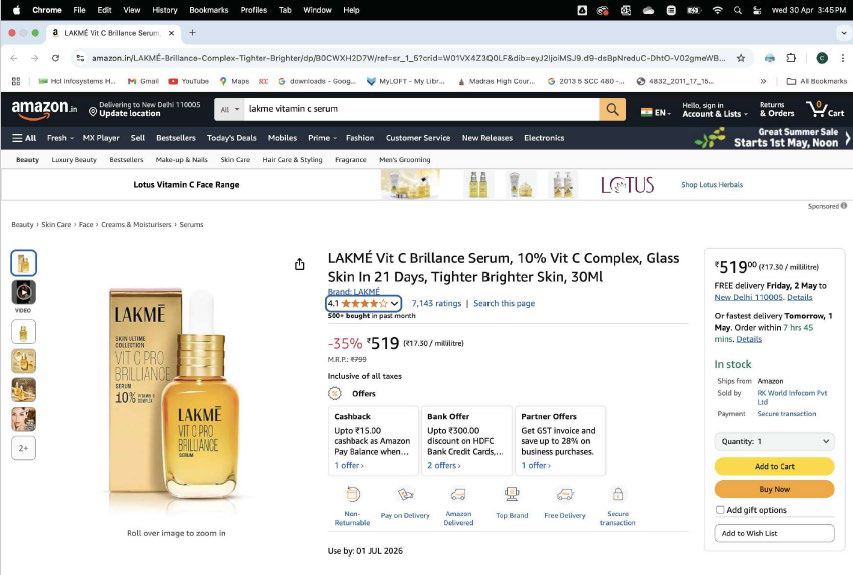Viewport: 853px width, 575px height.
Task: Open the search category All dropdown
Action: tap(230, 109)
